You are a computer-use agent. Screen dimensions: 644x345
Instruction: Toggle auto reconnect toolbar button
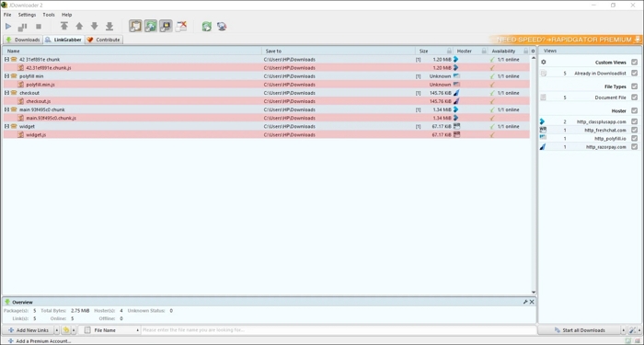(x=151, y=27)
